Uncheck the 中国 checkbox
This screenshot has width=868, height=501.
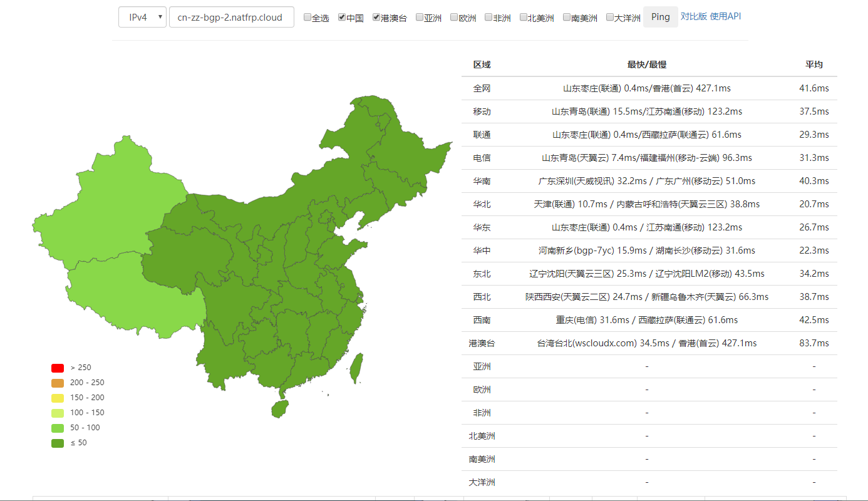coord(342,18)
